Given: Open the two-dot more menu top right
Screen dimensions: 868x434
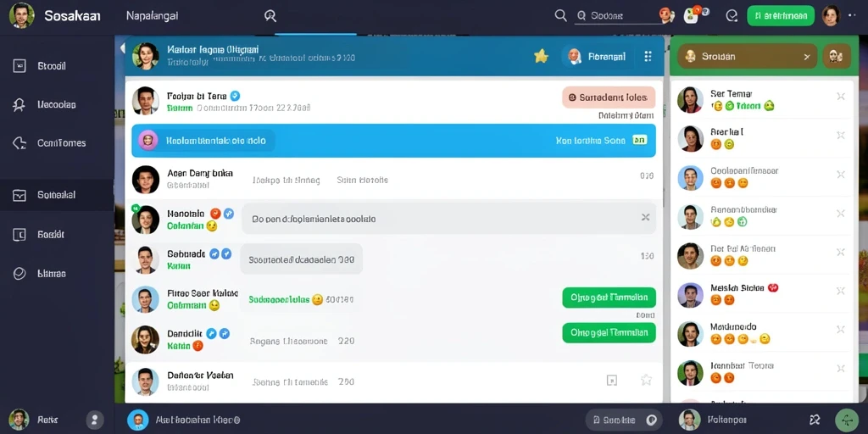Looking at the screenshot, I should pos(851,15).
